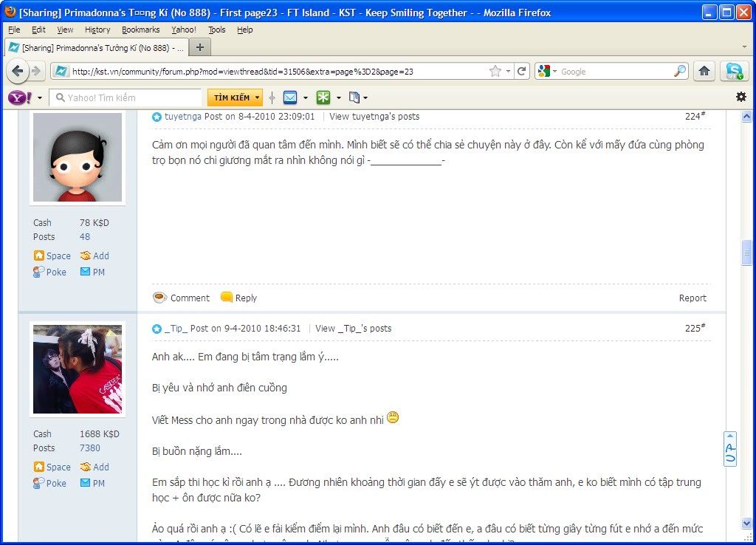Open the Help menu
Viewport: 756px width, 545px height.
244,30
